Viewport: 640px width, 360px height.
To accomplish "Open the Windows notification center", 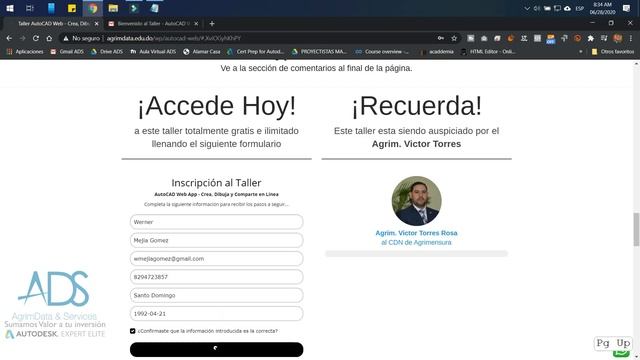I will (627, 8).
